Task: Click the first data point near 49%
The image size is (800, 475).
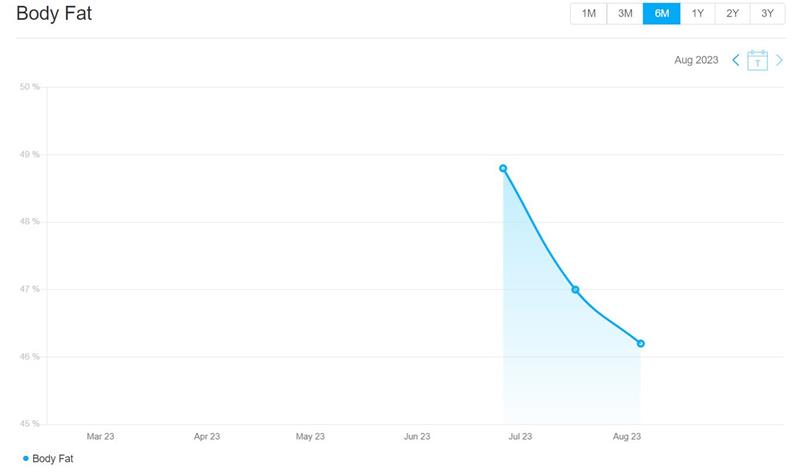Action: pos(503,168)
